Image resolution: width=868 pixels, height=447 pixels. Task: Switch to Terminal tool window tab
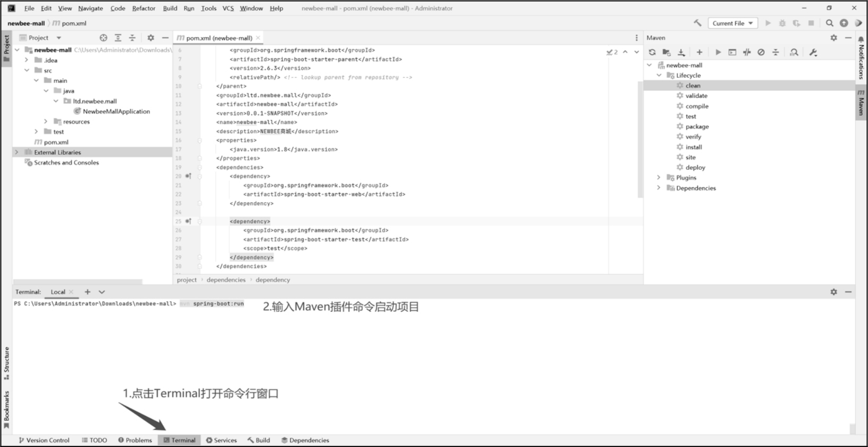point(179,440)
